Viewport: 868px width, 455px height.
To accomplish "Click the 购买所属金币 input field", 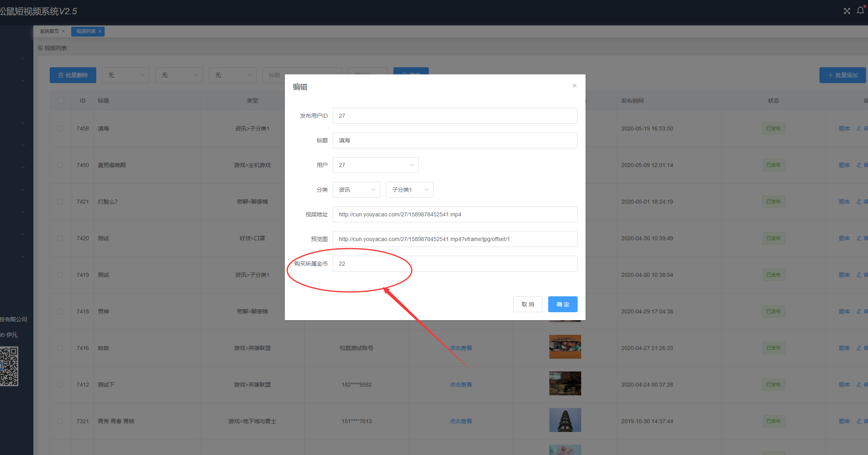I will tap(455, 264).
